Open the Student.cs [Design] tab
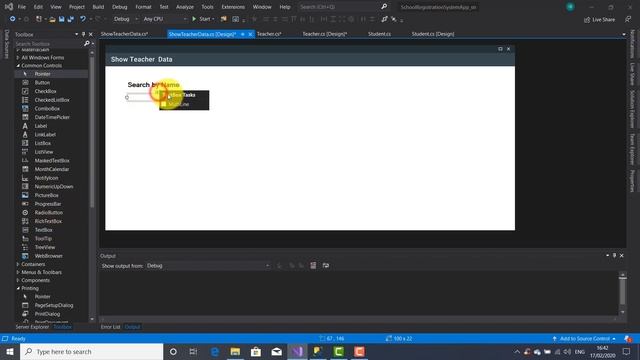This screenshot has height=360, width=640. (x=433, y=34)
